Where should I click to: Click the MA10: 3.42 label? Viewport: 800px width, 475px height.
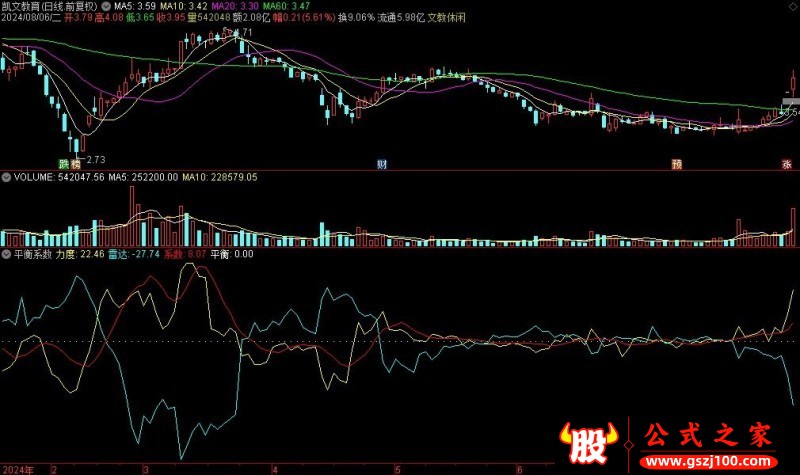coord(184,7)
